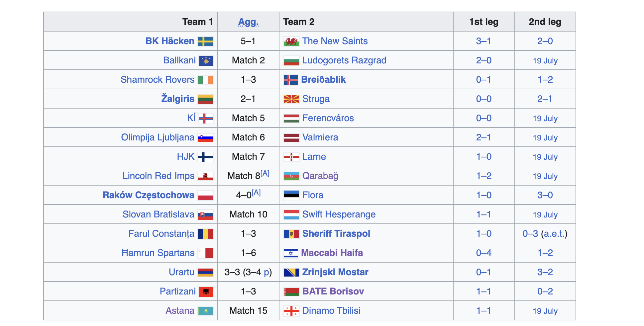Screen dimensions: 644x326
Task: Click the North Macedonia flag beside Struga
Action: point(291,99)
